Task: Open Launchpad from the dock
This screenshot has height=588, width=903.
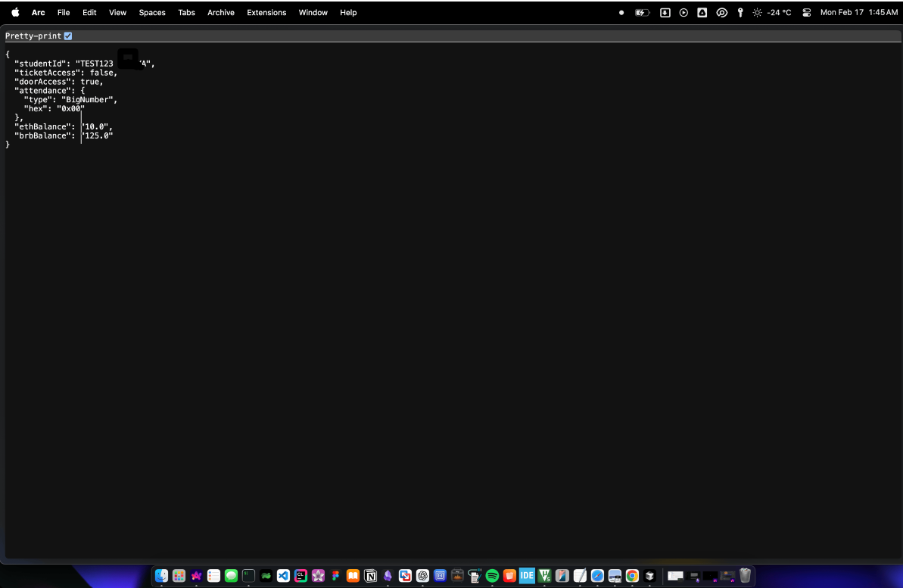Action: [x=179, y=575]
